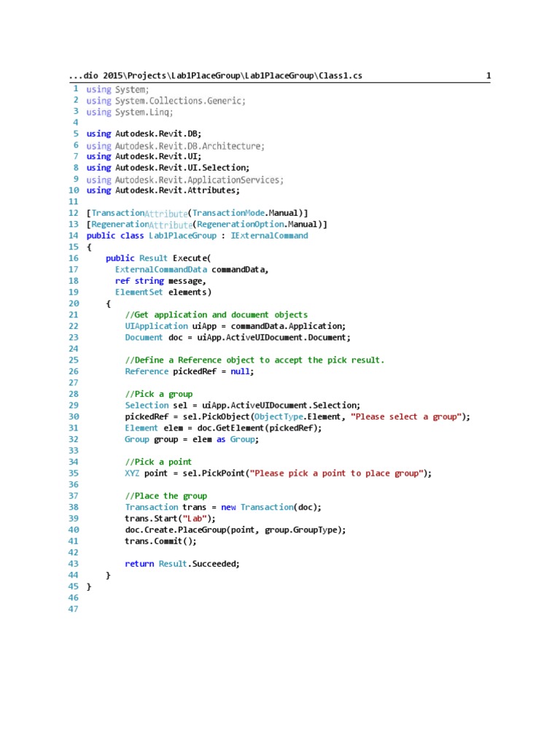Click the 'Document doc' assignment line
This screenshot has height=747, width=560.
[x=238, y=337]
